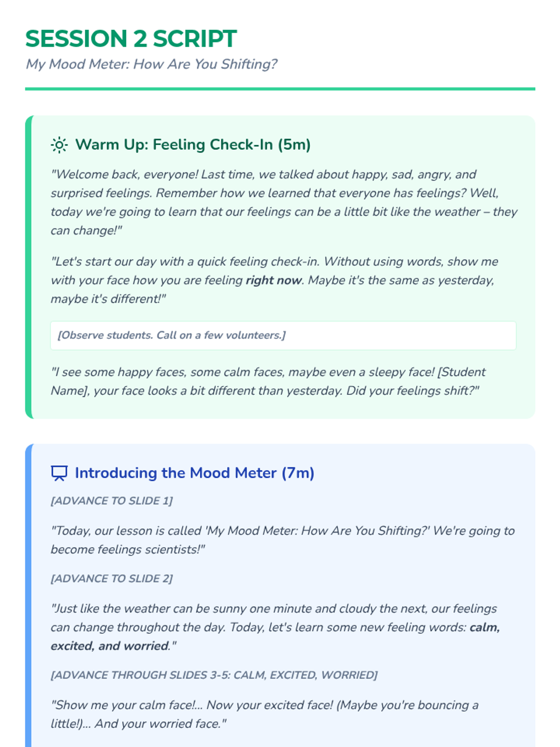
Task: Click the ADVANCE TO SLIDE 1 cue
Action: click(x=112, y=501)
